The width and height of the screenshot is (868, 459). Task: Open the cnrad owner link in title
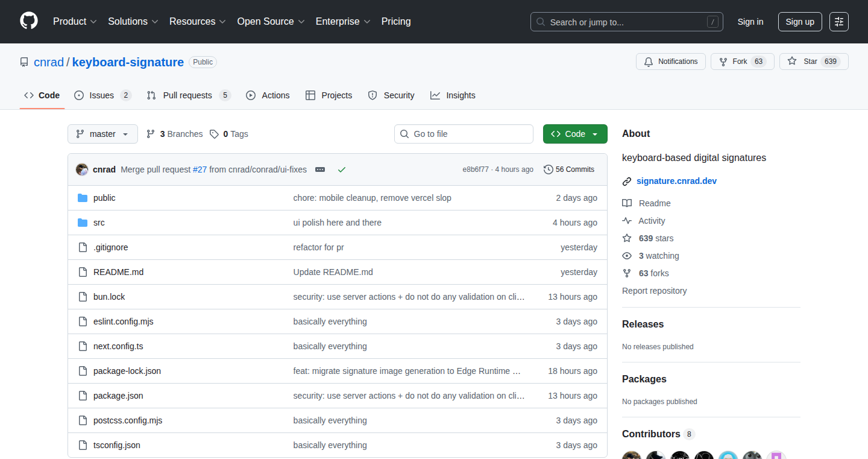49,62
